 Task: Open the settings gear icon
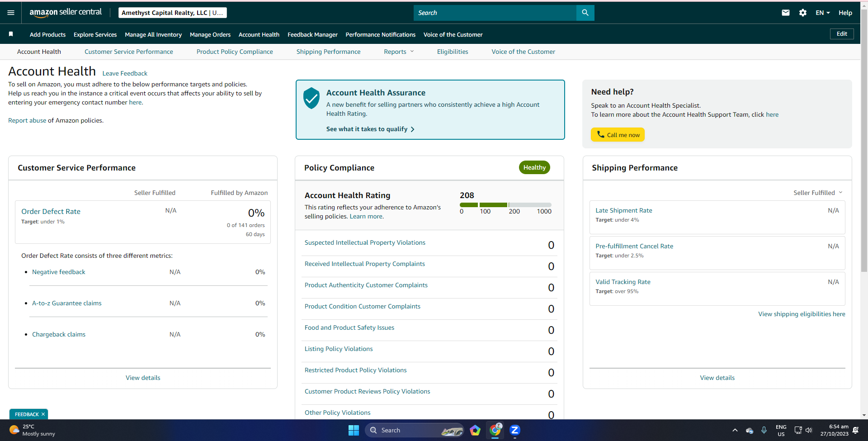pyautogui.click(x=803, y=13)
